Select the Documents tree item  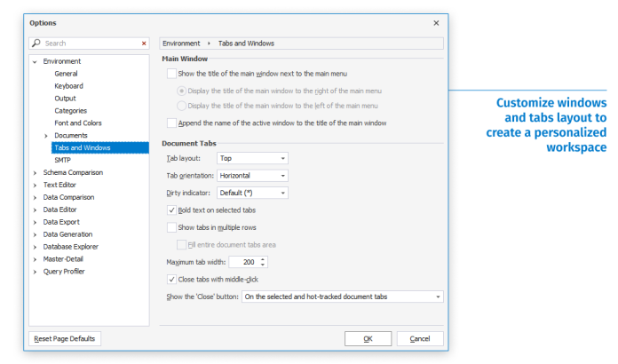click(71, 136)
